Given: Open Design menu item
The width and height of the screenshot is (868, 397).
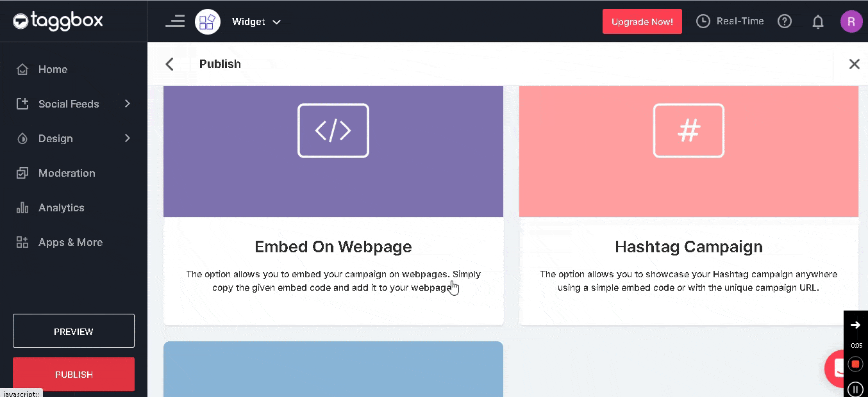Looking at the screenshot, I should click(x=56, y=138).
